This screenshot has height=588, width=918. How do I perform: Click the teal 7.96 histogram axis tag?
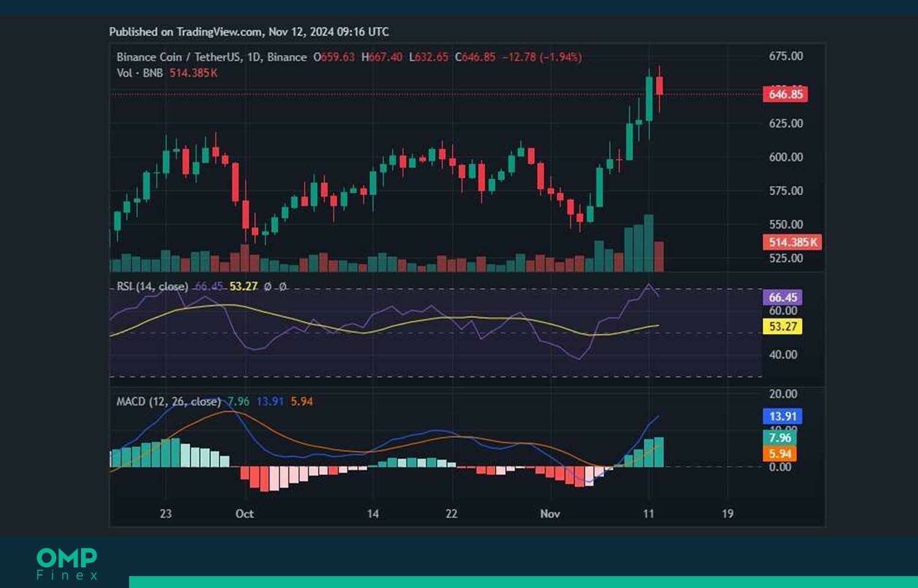tap(779, 438)
